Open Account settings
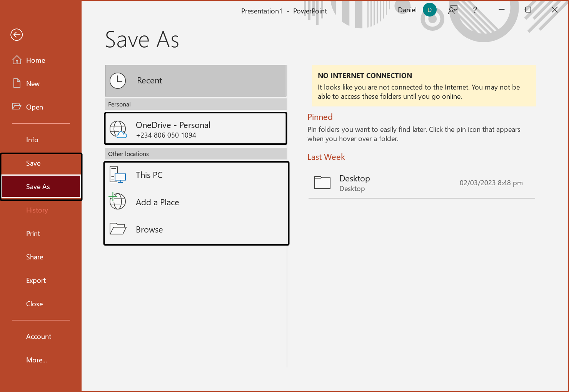The image size is (569, 392). pyautogui.click(x=38, y=337)
